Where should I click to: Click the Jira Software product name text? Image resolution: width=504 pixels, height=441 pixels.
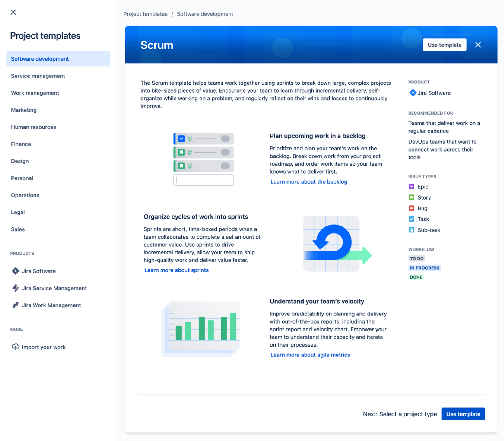[x=434, y=93]
